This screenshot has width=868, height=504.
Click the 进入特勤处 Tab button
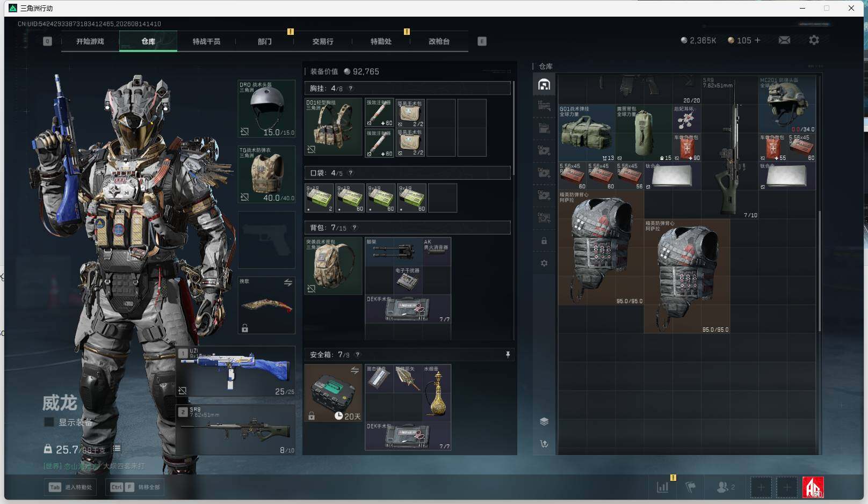[70, 487]
